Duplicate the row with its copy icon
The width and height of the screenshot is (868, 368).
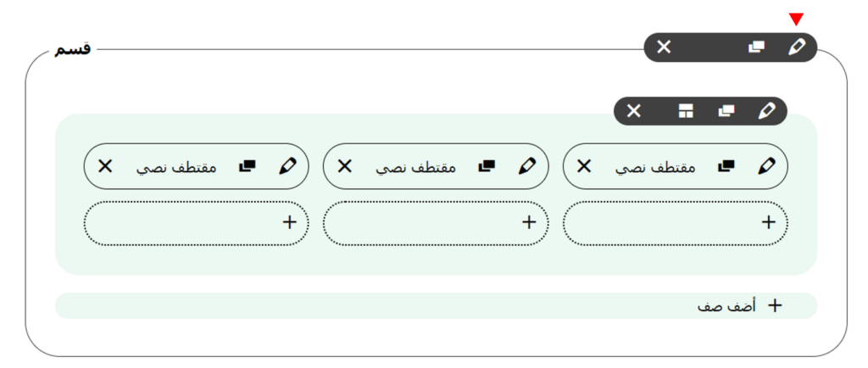(726, 111)
